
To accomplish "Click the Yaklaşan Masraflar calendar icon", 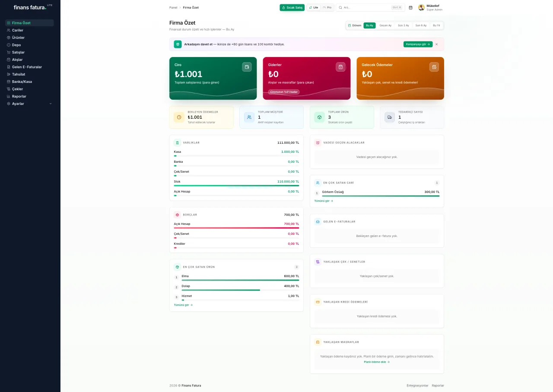I will pos(318,342).
